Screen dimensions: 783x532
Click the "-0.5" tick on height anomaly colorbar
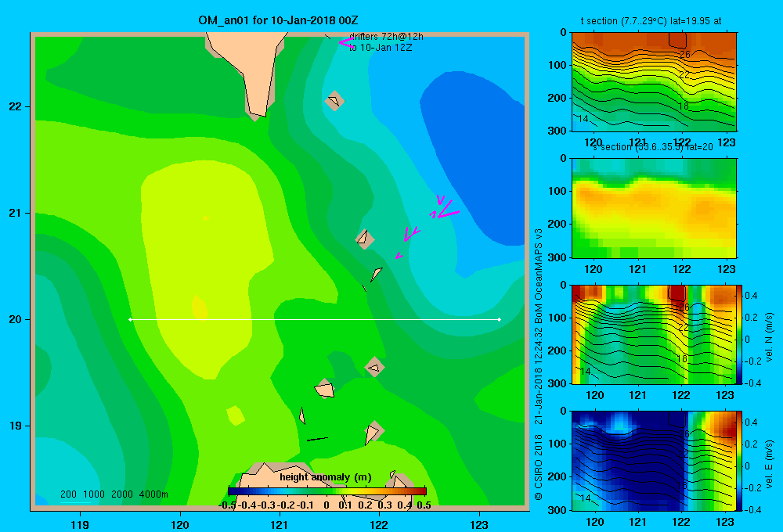tap(227, 505)
